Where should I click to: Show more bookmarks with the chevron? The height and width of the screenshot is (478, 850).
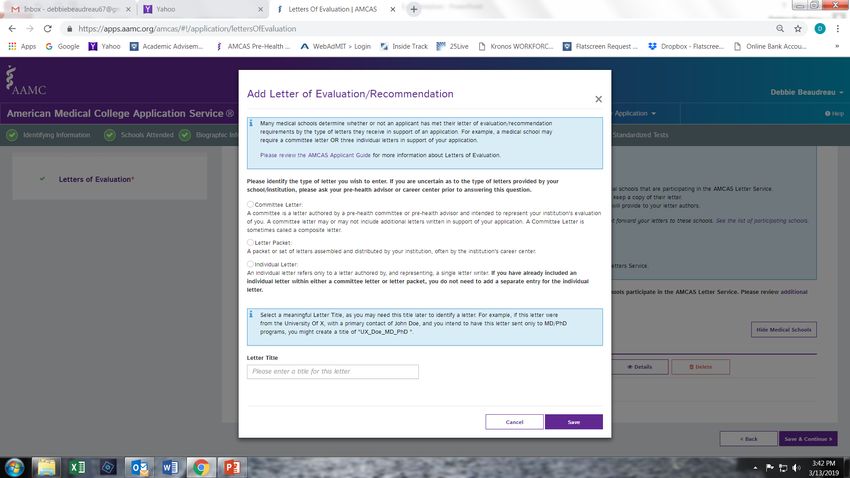837,47
